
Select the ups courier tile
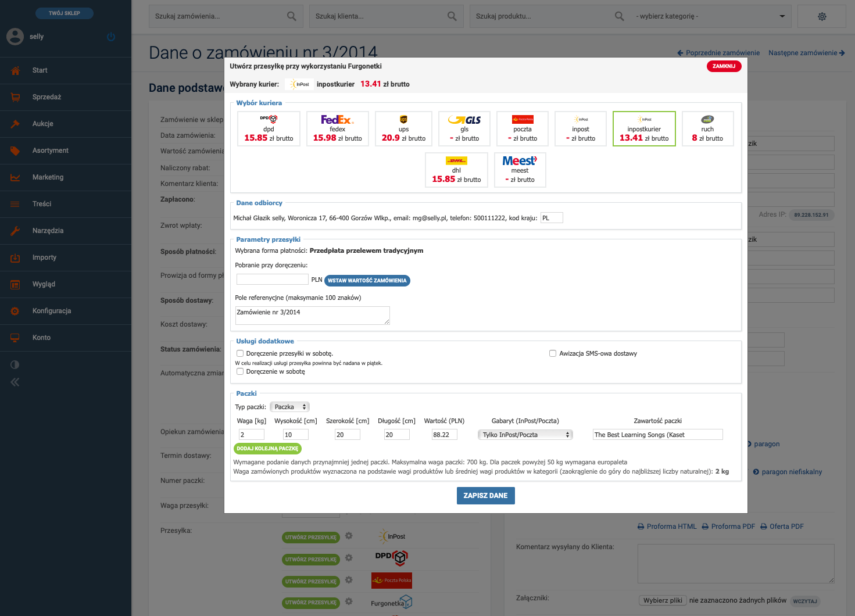click(x=404, y=128)
